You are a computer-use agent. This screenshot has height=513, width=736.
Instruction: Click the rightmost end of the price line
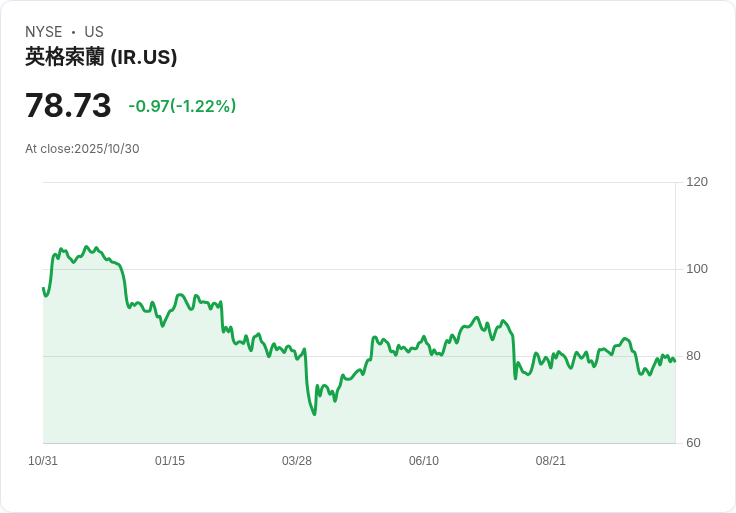coord(675,361)
